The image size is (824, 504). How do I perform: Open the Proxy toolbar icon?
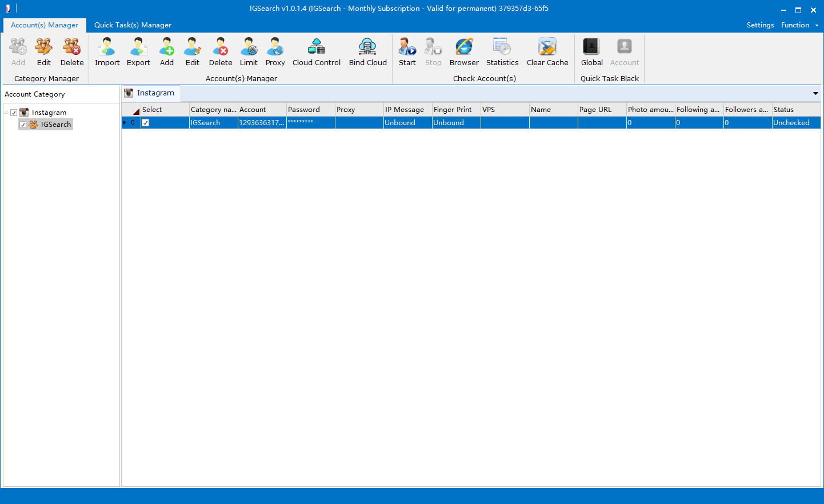pyautogui.click(x=275, y=47)
